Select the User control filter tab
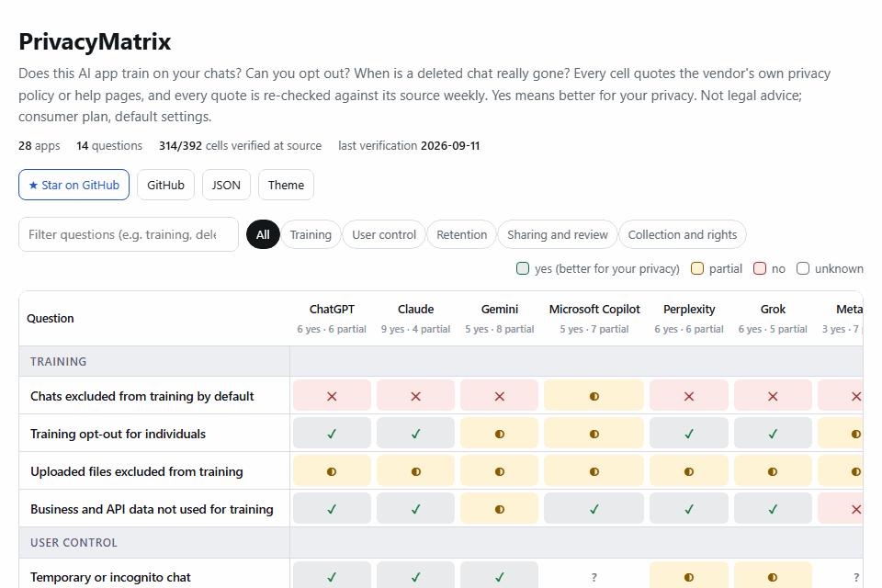The height and width of the screenshot is (588, 882). click(384, 234)
